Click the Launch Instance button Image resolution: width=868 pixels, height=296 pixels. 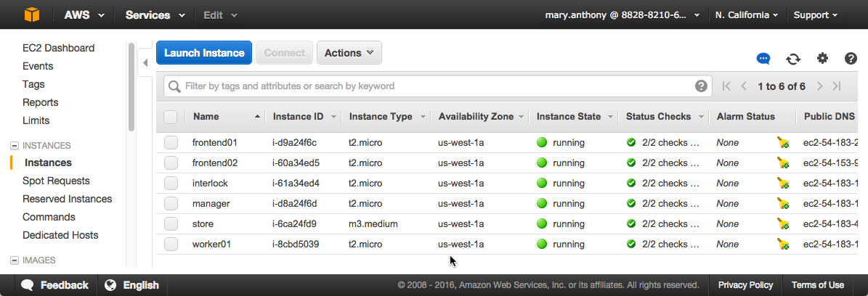pyautogui.click(x=204, y=53)
